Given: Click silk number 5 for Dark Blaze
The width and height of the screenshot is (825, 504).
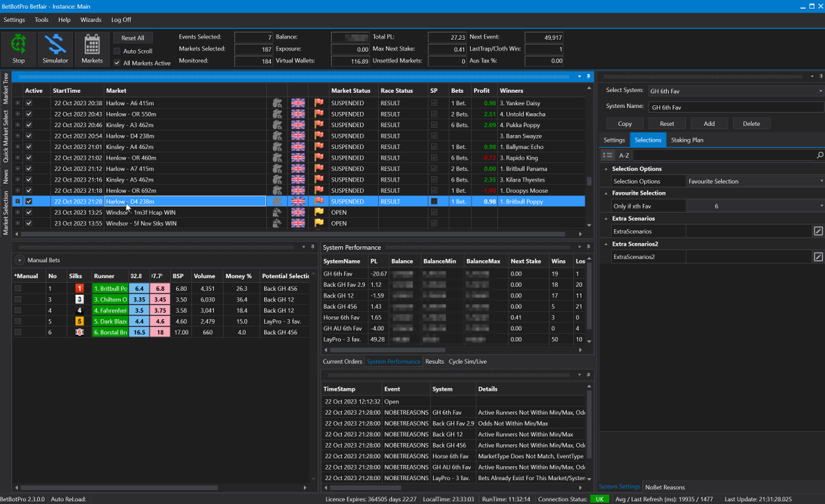Looking at the screenshot, I should click(79, 321).
